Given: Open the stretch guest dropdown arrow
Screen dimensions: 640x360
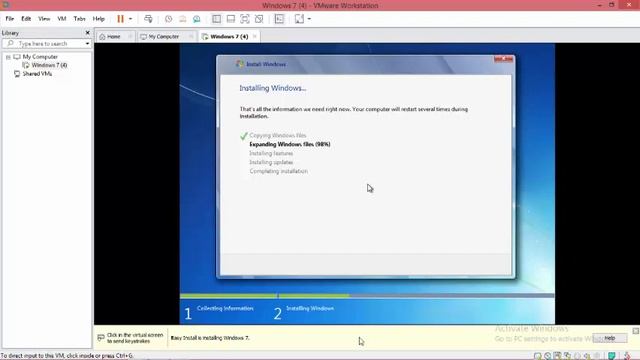Looking at the screenshot, I should point(309,19).
